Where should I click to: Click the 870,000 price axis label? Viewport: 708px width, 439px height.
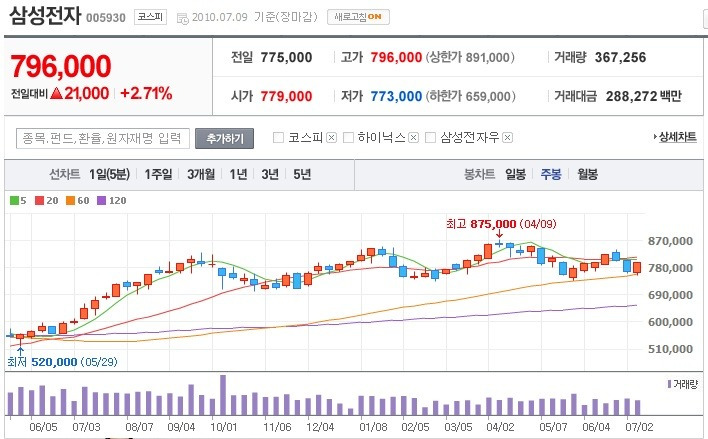pos(671,241)
